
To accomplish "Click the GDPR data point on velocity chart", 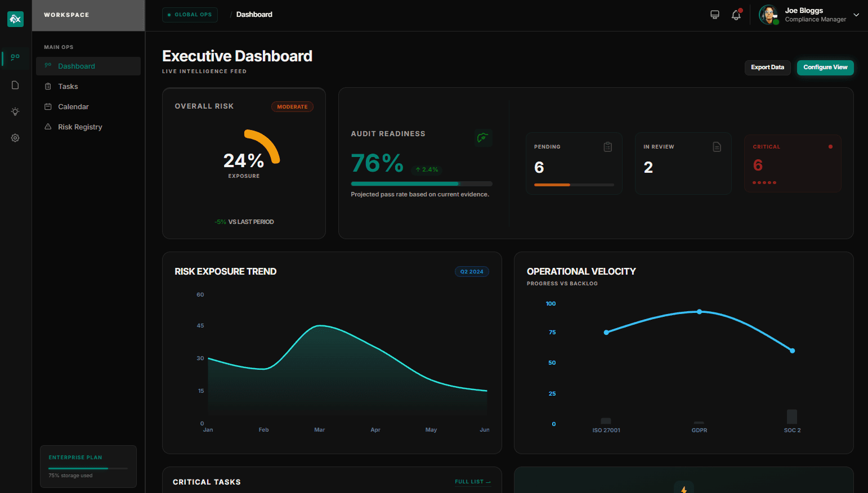I will (699, 312).
